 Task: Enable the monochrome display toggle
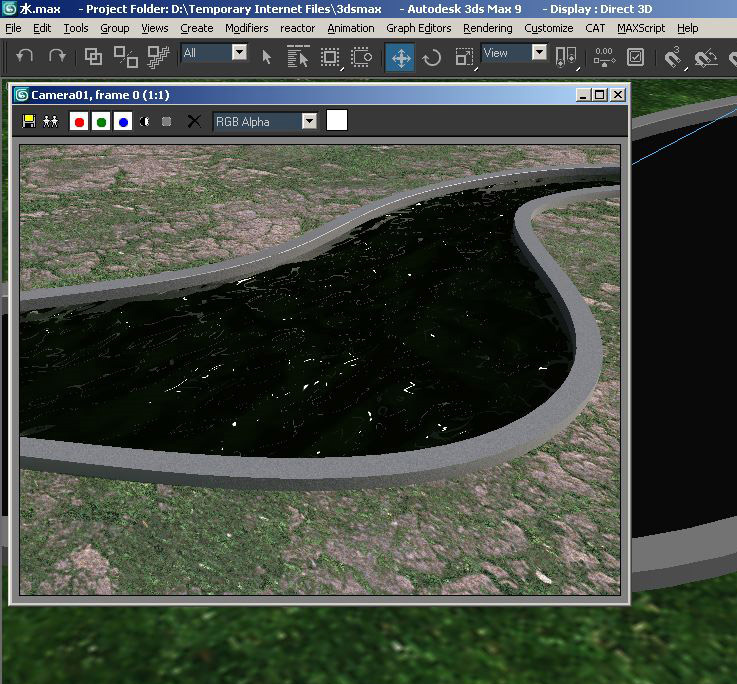click(145, 122)
